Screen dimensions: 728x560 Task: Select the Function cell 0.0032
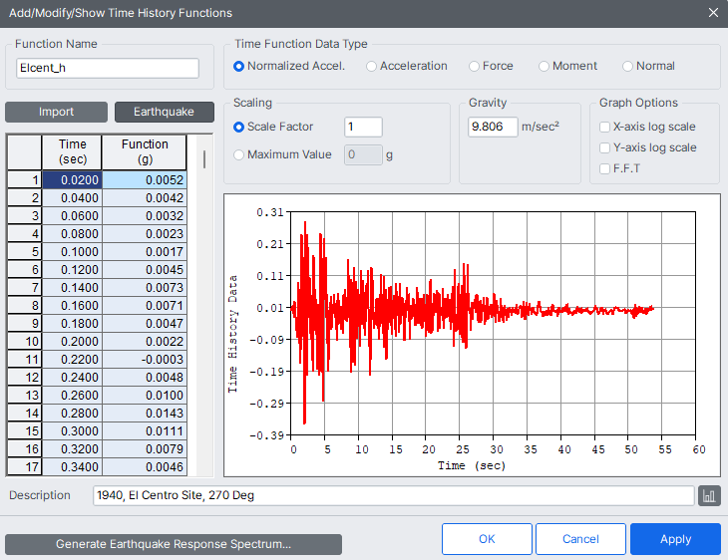click(x=145, y=216)
